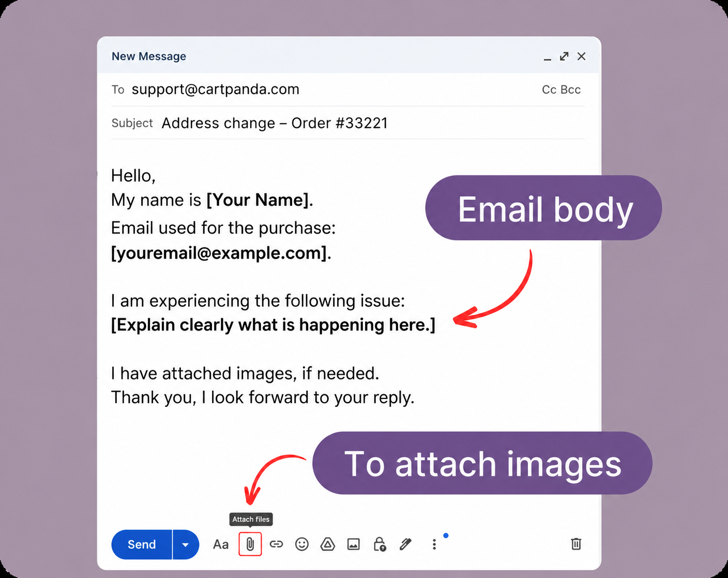Click the 'I have attached images, if needed.' line
This screenshot has height=578, width=728.
[x=245, y=374]
